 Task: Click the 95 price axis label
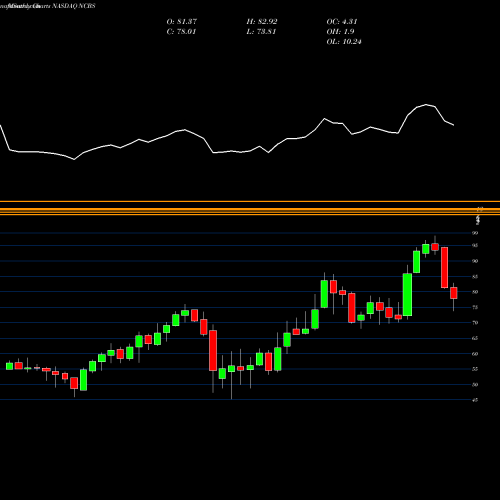coord(475,245)
